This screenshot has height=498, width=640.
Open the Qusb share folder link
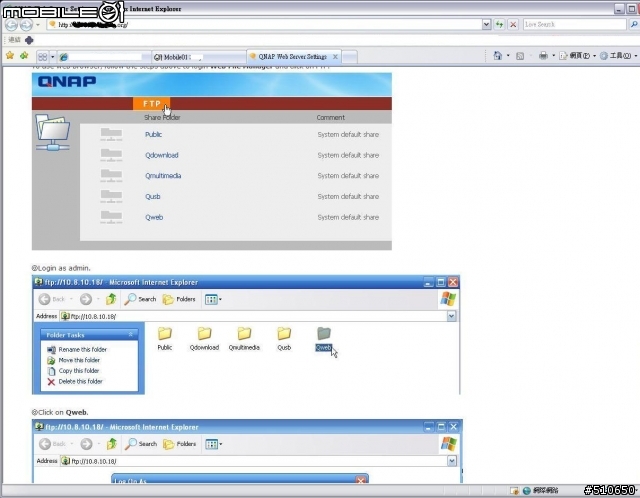click(153, 196)
